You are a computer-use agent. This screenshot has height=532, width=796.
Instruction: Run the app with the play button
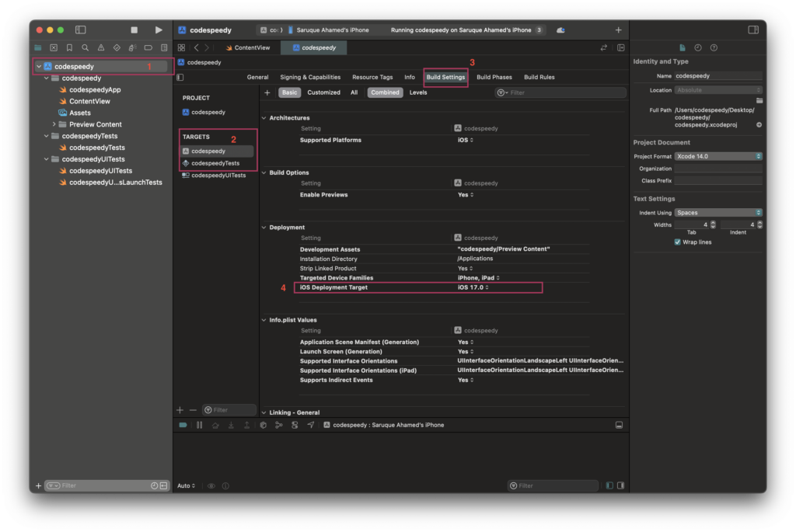[x=159, y=30]
